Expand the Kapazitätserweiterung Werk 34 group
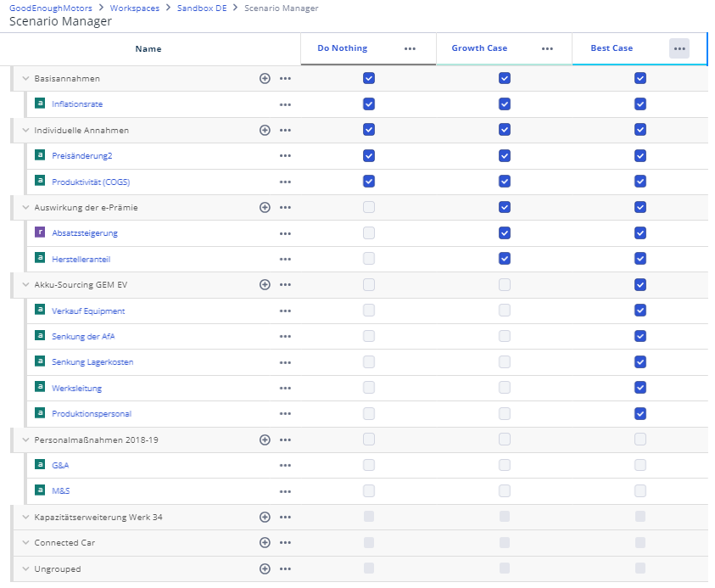The image size is (715, 588). (x=25, y=518)
